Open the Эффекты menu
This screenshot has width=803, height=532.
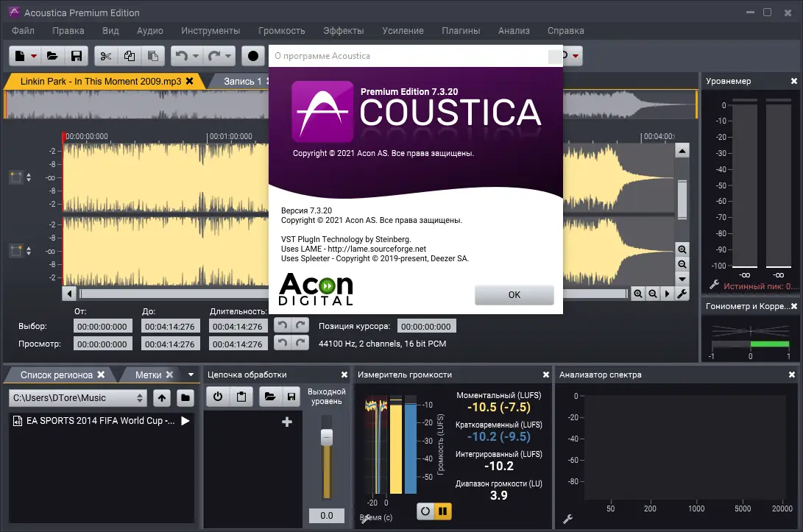[343, 31]
